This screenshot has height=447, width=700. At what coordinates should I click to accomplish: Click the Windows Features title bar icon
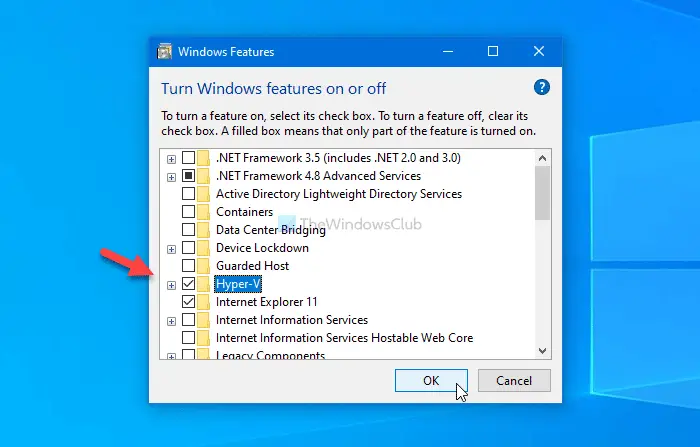click(164, 52)
